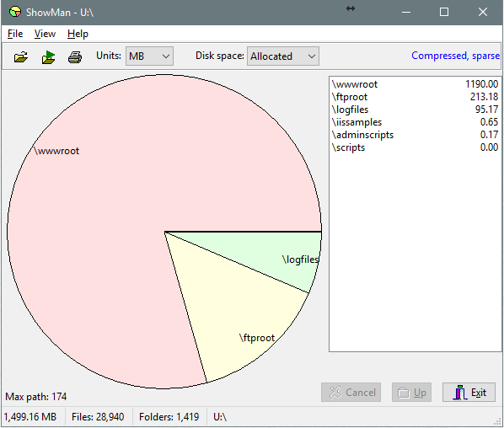Click the 1,499.16 MB status bar entry
Image resolution: width=504 pixels, height=428 pixels.
click(x=30, y=417)
